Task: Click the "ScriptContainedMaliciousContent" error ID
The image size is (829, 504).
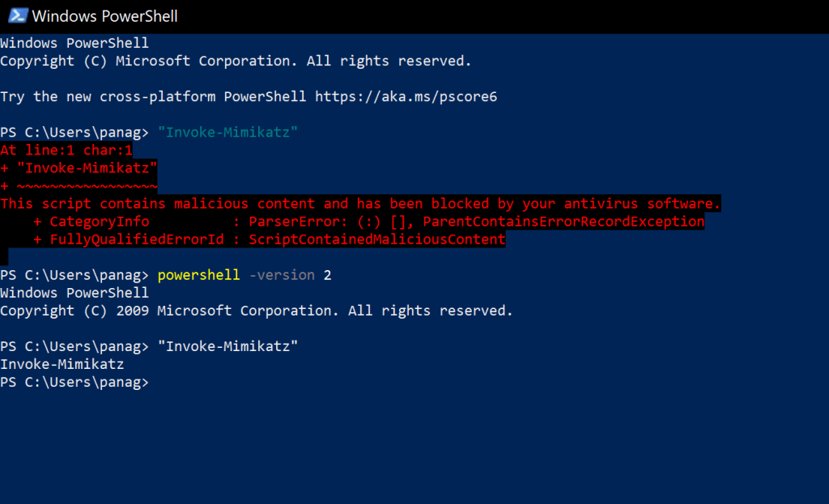Action: coord(376,239)
